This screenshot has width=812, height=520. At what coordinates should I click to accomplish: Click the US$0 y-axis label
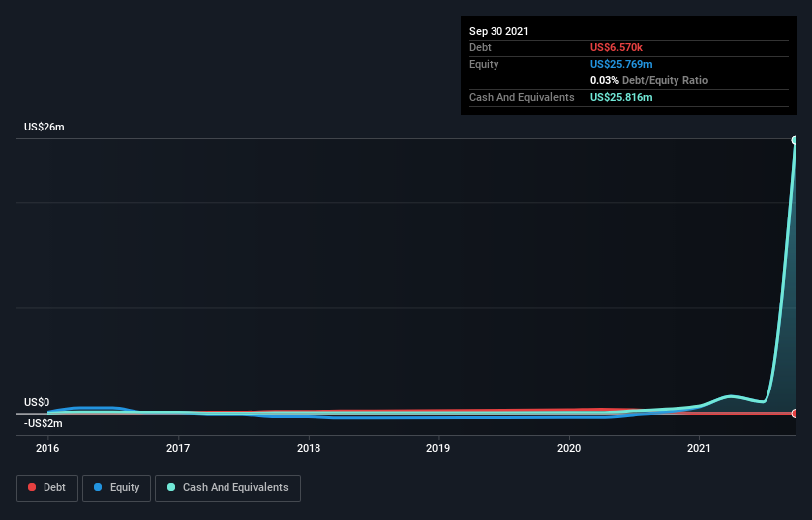point(37,402)
